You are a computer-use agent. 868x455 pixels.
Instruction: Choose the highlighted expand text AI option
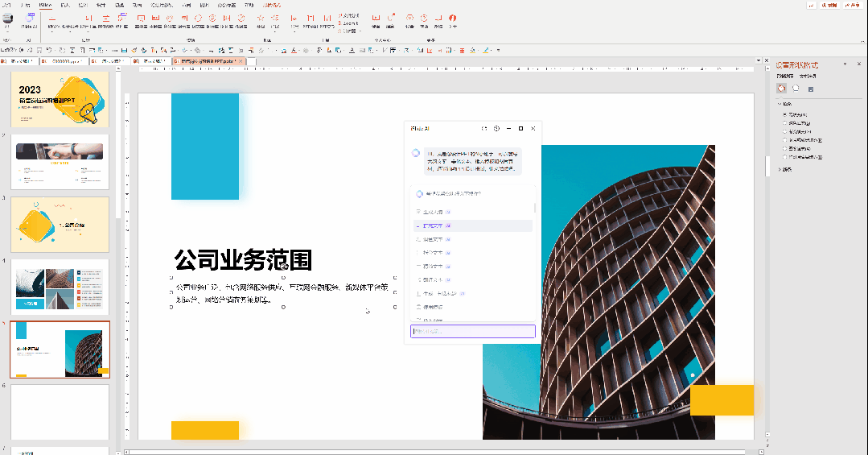point(473,226)
